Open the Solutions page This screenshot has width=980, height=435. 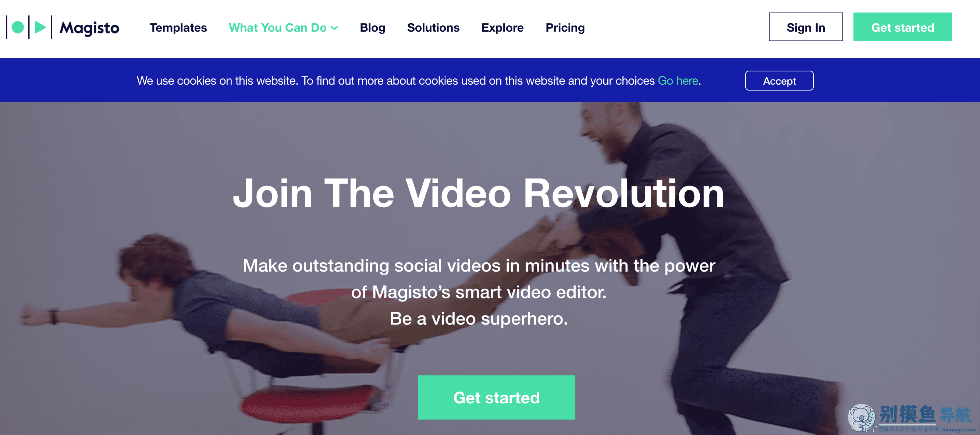point(433,28)
